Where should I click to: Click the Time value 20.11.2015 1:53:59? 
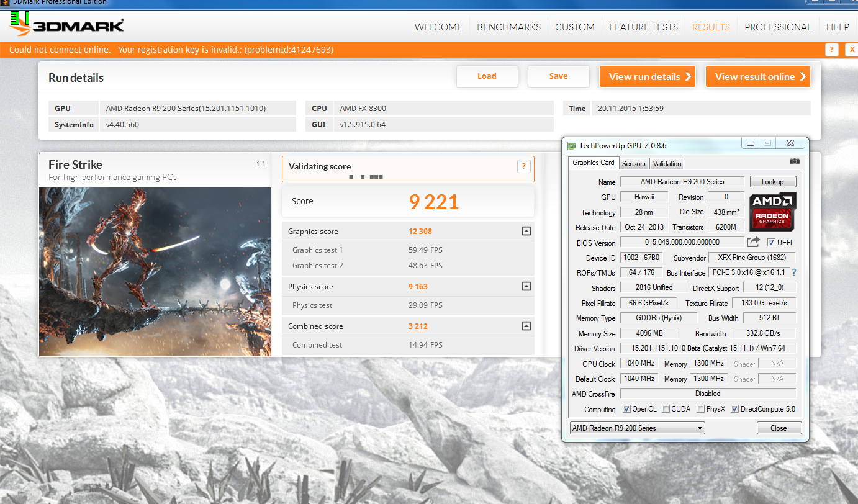click(631, 108)
